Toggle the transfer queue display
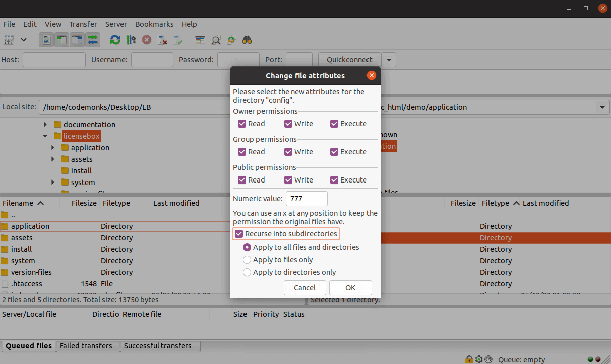This screenshot has height=364, width=611. pyautogui.click(x=93, y=39)
